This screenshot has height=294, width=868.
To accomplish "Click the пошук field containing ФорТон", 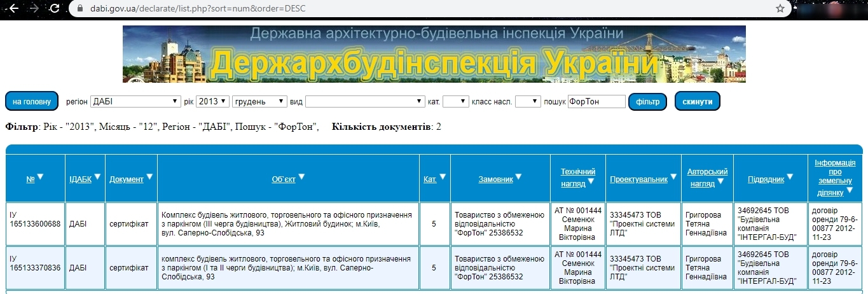I will 596,101.
